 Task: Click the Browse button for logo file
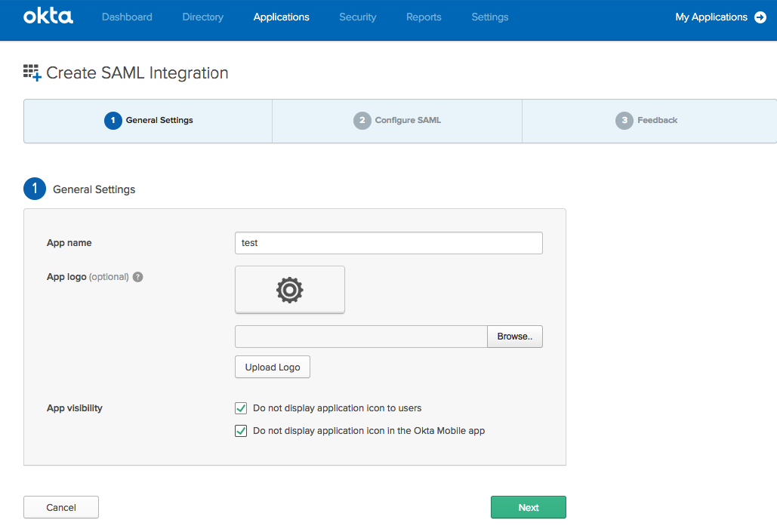(x=514, y=336)
